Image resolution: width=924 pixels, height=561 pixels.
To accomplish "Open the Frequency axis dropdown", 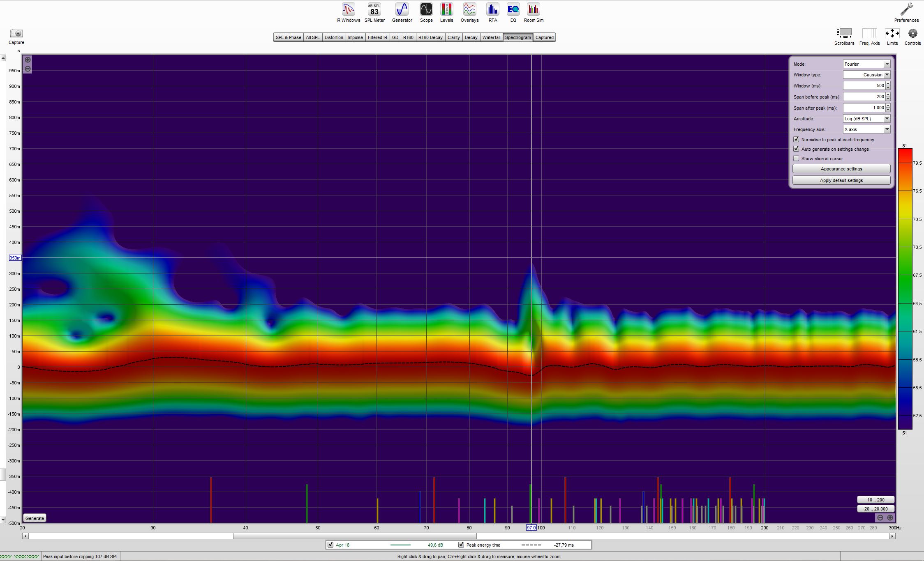I will point(887,129).
